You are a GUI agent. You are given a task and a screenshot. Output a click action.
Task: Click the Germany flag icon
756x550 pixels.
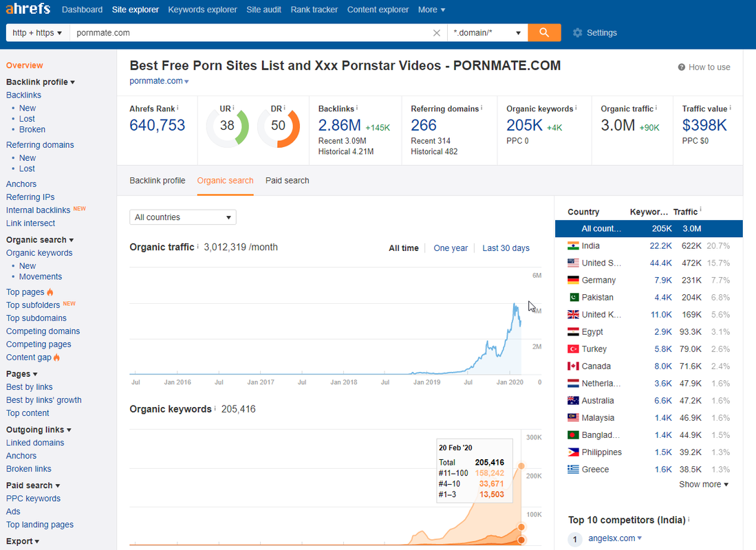pyautogui.click(x=573, y=280)
